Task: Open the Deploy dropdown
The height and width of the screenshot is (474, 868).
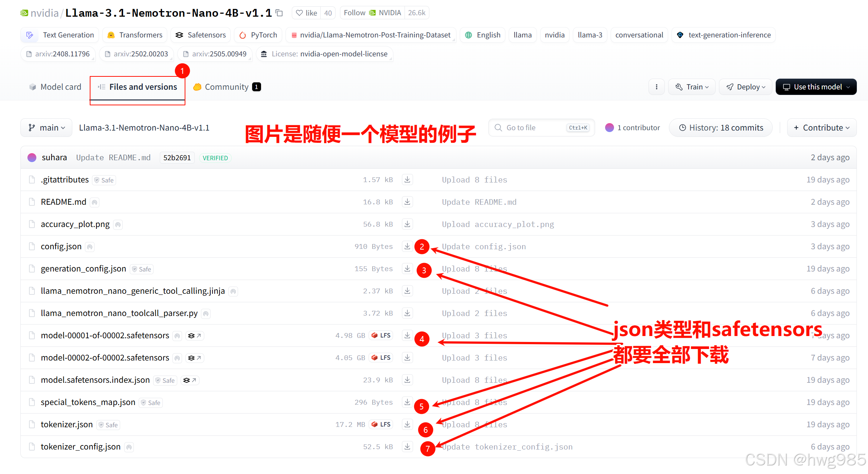Action: point(745,86)
